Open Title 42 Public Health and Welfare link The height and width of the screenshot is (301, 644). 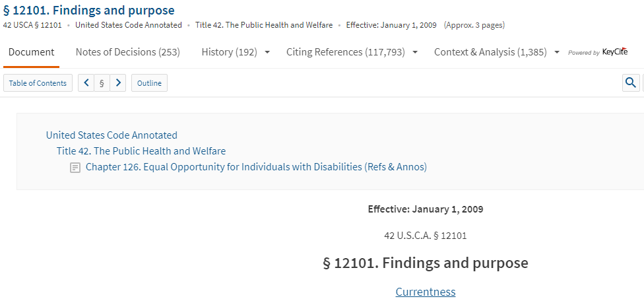tap(141, 151)
